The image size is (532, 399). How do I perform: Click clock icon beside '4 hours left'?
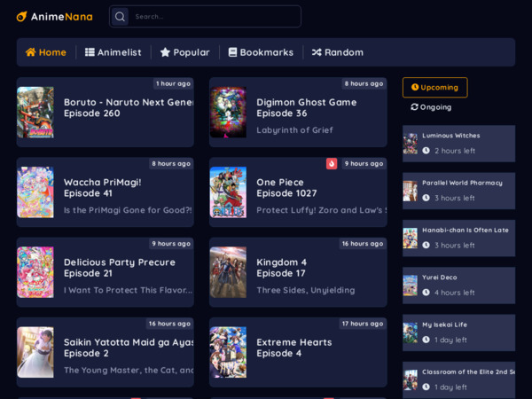(x=426, y=292)
